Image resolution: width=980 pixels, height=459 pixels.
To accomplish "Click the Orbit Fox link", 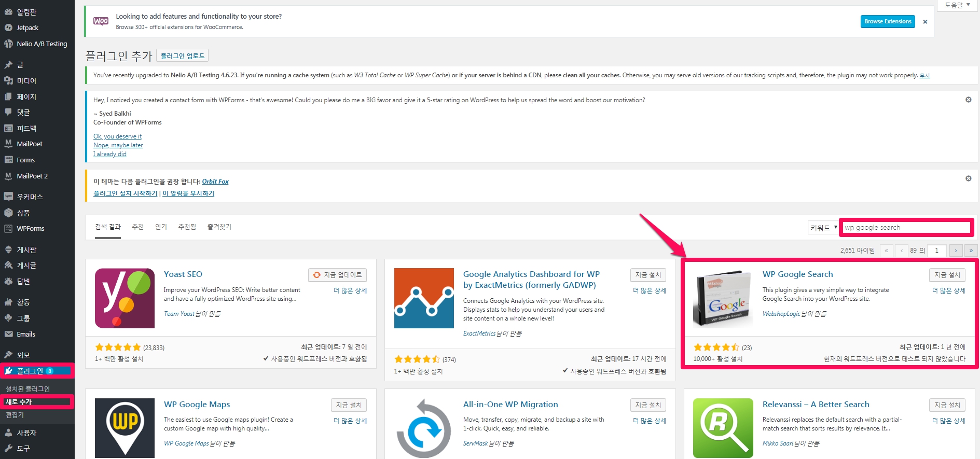I will coord(215,182).
